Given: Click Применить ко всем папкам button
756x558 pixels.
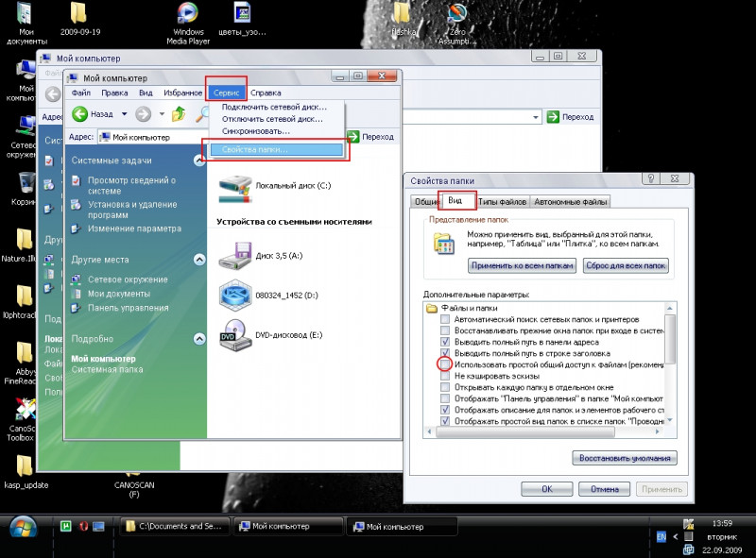Looking at the screenshot, I should pyautogui.click(x=523, y=265).
